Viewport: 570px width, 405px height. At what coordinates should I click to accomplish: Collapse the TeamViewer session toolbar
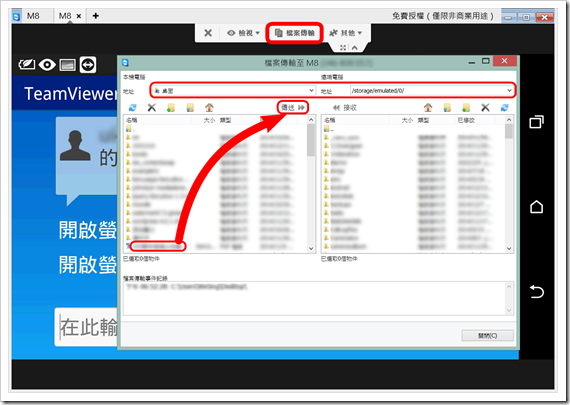coord(355,48)
